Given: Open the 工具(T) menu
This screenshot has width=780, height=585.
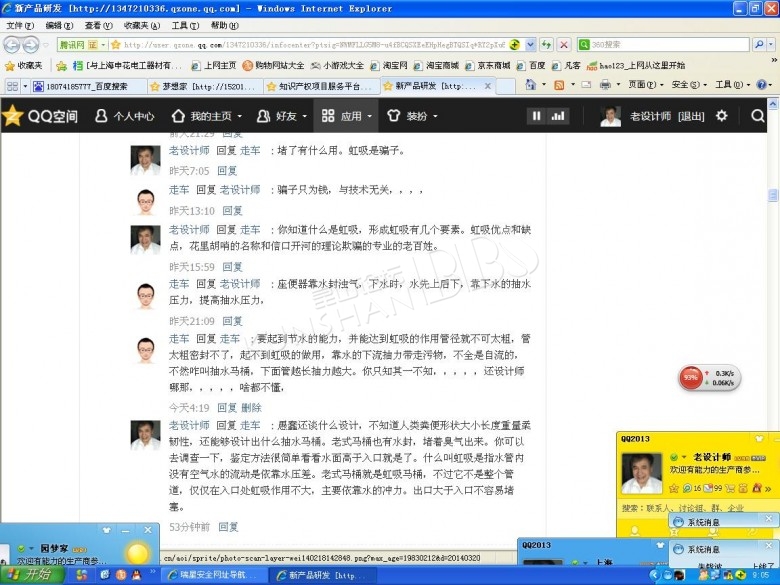Looking at the screenshot, I should [x=186, y=25].
